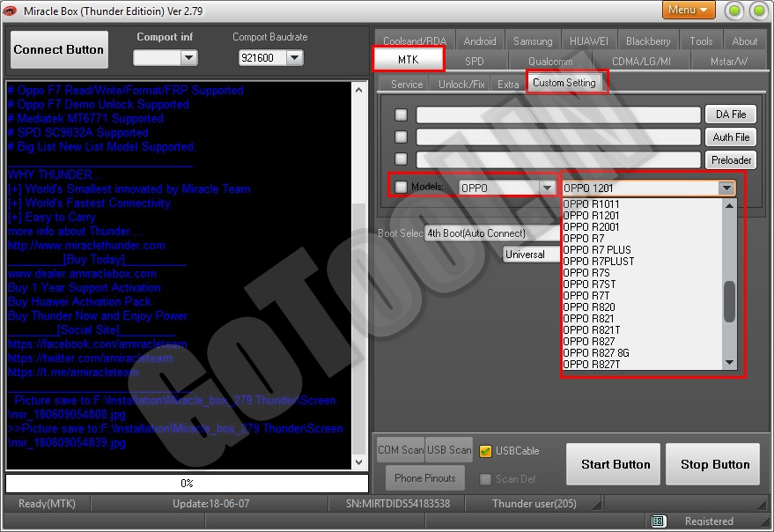
Task: Click the scroll-down arrow of the log panel
Action: [x=358, y=463]
